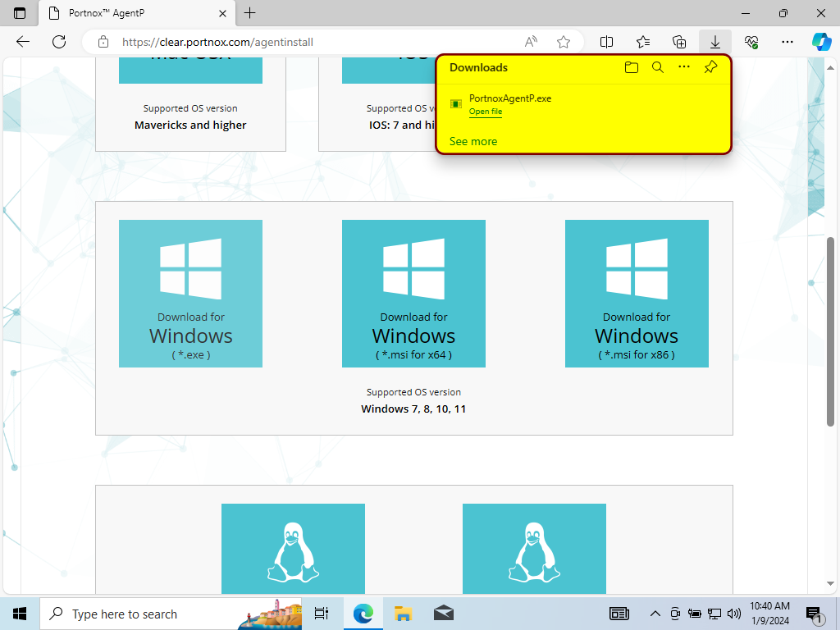Open the downloads folder
This screenshot has width=840, height=630.
coord(632,67)
